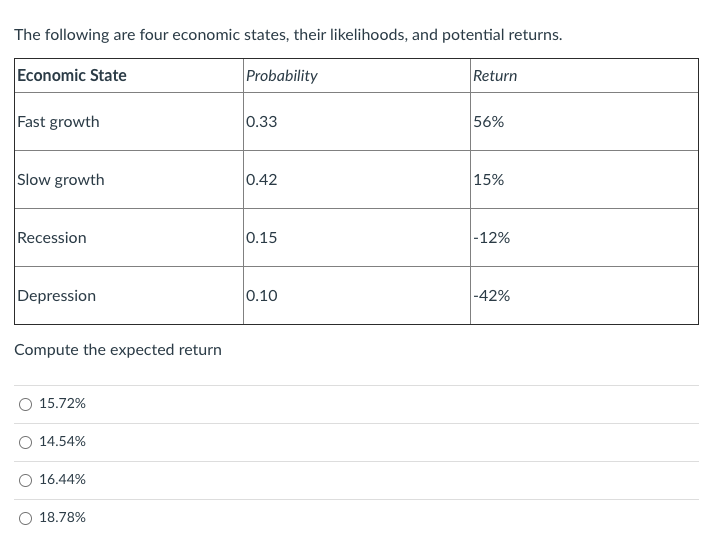713x541 pixels.
Task: Click the -42% return cell
Action: (492, 296)
